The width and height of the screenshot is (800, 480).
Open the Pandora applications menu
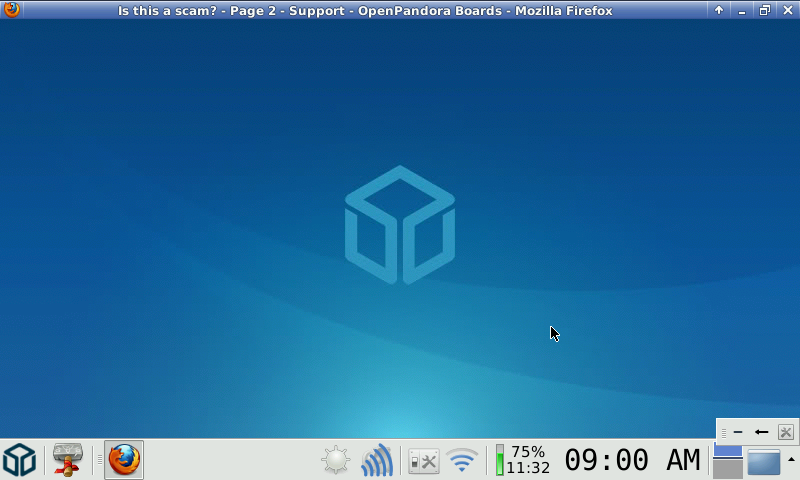[19, 460]
